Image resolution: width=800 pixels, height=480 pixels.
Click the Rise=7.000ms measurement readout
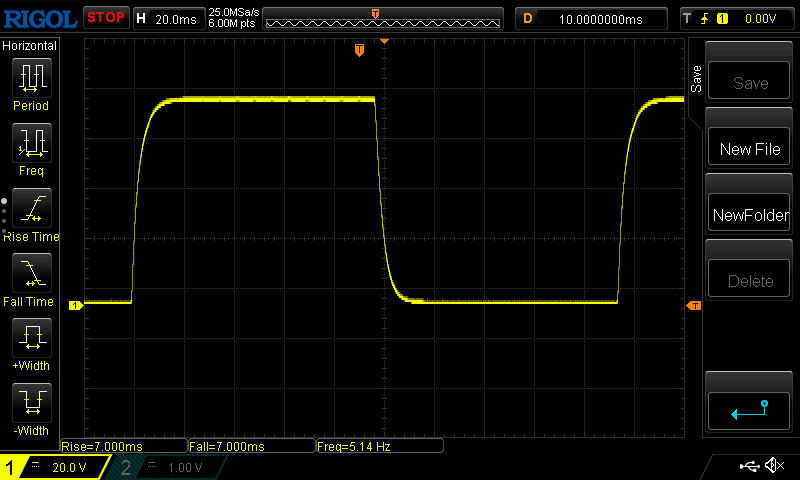[x=124, y=446]
